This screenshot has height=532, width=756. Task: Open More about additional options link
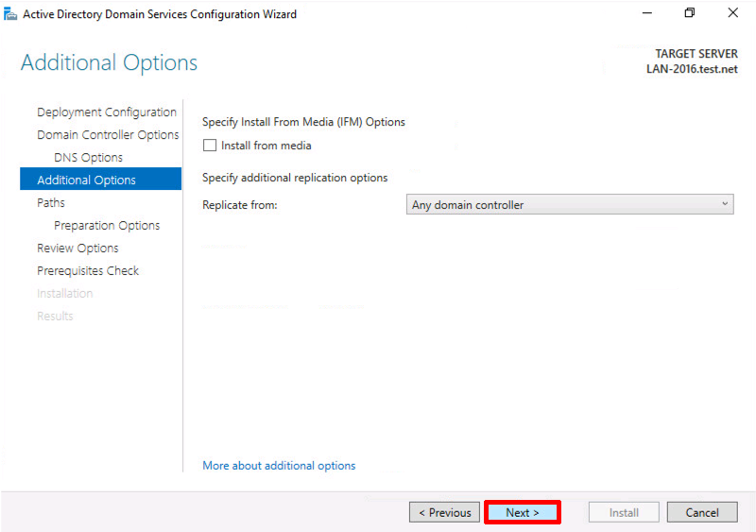(279, 466)
